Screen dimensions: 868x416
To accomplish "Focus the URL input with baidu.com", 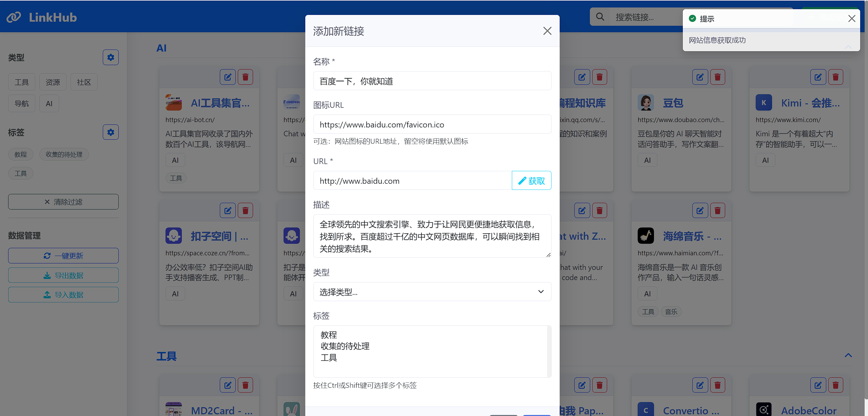I will [x=412, y=180].
